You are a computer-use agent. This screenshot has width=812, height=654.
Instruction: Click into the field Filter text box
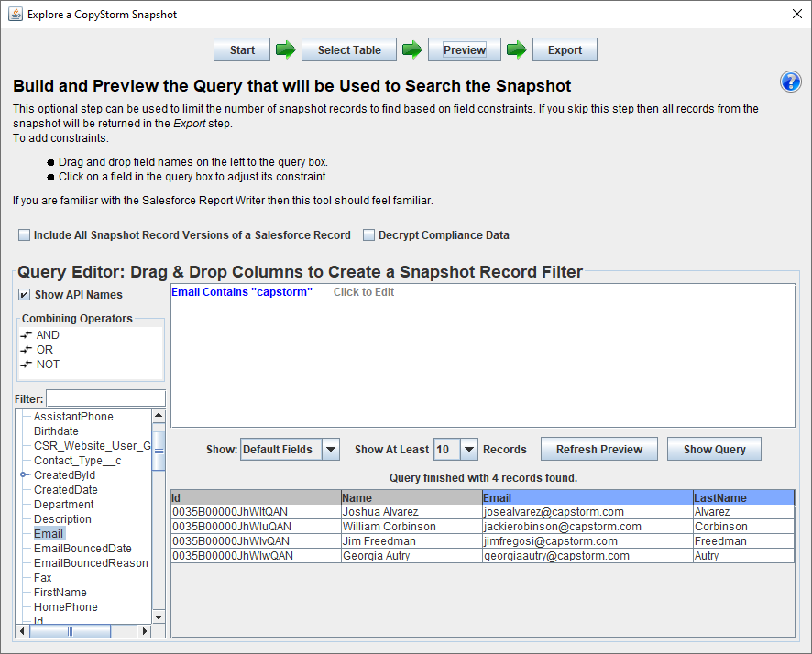click(x=105, y=398)
